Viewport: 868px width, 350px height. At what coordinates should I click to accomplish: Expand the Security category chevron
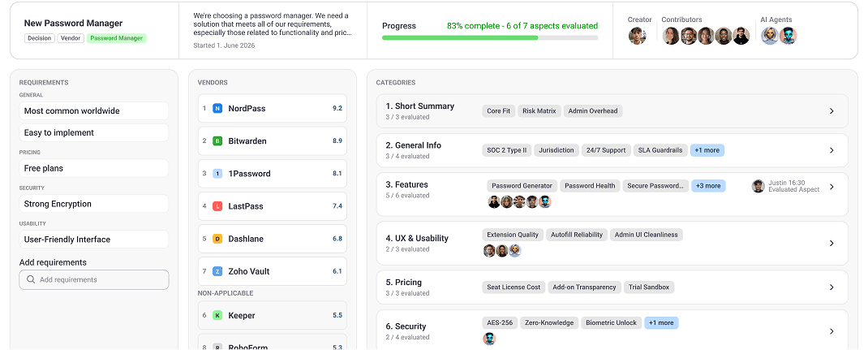click(831, 331)
